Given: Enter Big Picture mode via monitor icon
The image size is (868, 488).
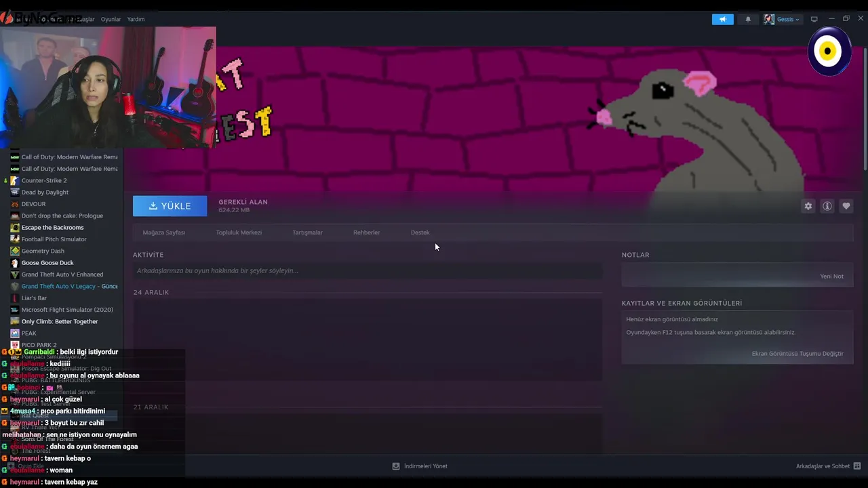Looking at the screenshot, I should point(814,19).
